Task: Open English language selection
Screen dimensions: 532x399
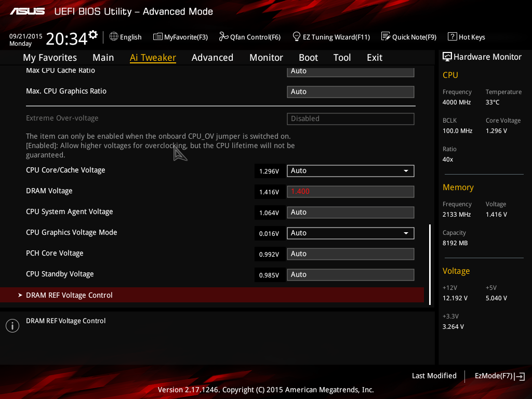Action: pyautogui.click(x=130, y=37)
